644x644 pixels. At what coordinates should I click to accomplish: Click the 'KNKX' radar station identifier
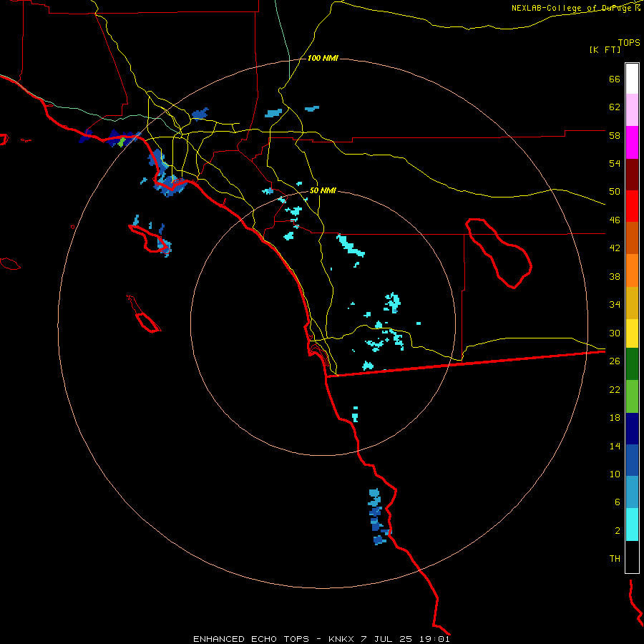[x=342, y=639]
